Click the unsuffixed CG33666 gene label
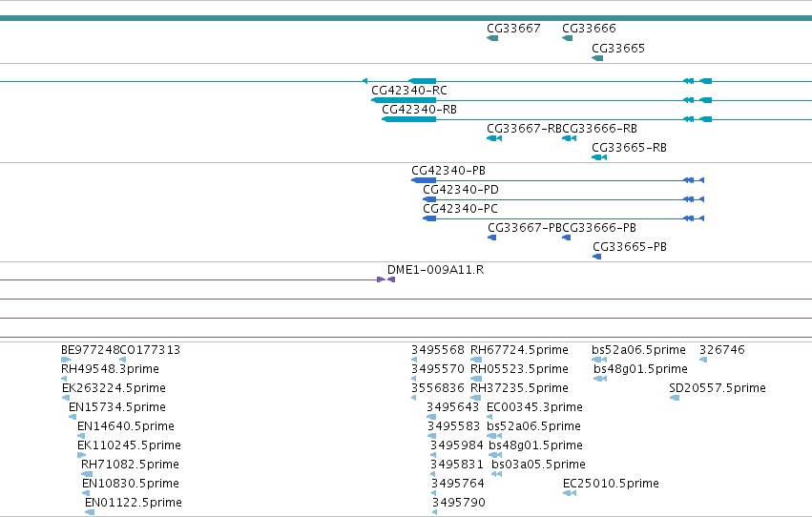812x517 pixels. 589,29
